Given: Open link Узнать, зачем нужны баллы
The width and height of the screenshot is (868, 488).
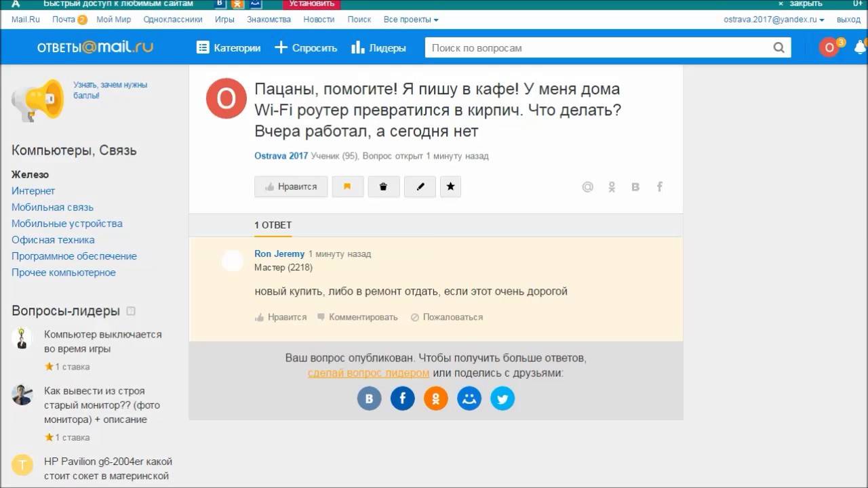Looking at the screenshot, I should click(110, 90).
